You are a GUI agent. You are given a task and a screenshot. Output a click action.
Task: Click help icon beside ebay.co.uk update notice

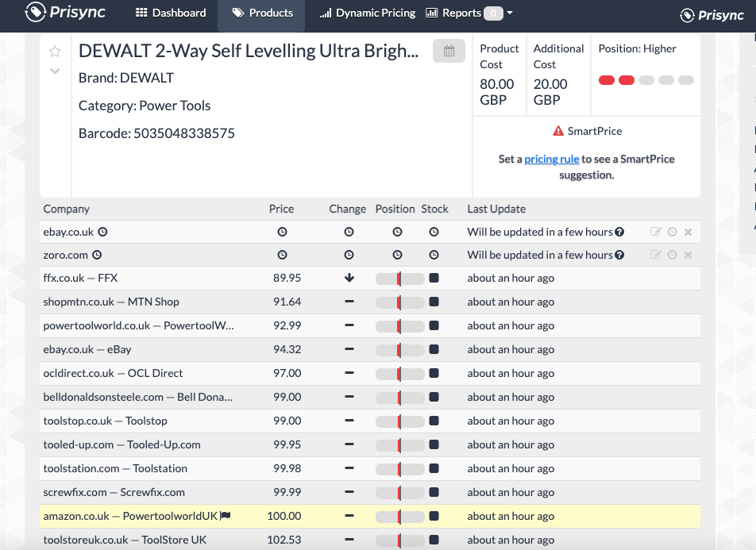619,232
